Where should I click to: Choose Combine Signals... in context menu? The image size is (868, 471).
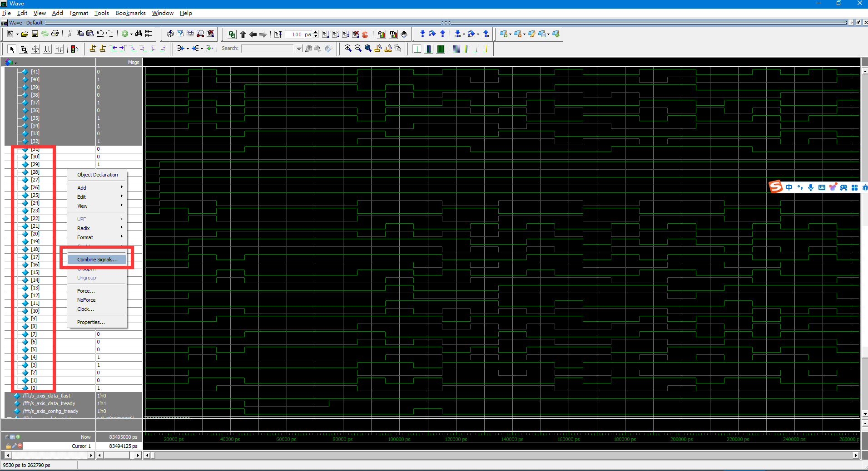click(97, 260)
